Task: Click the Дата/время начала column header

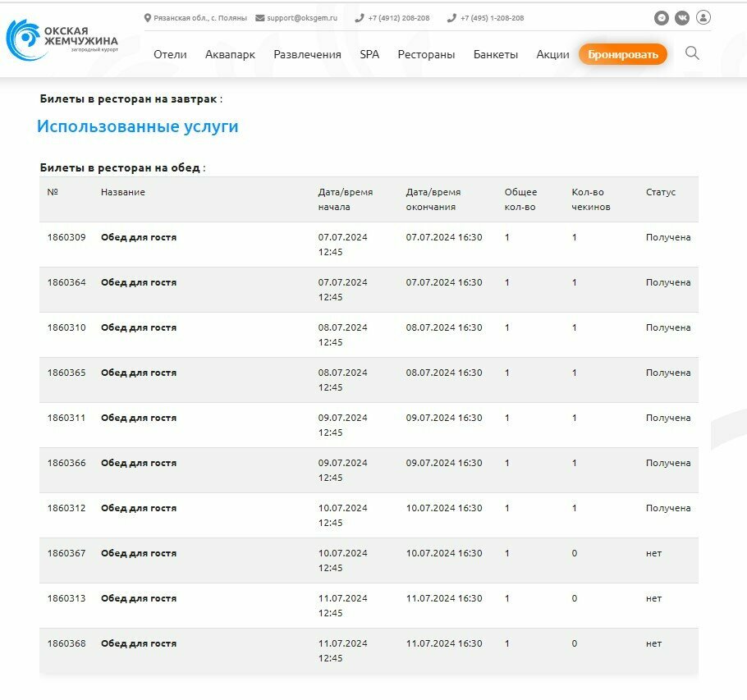Action: pos(346,199)
